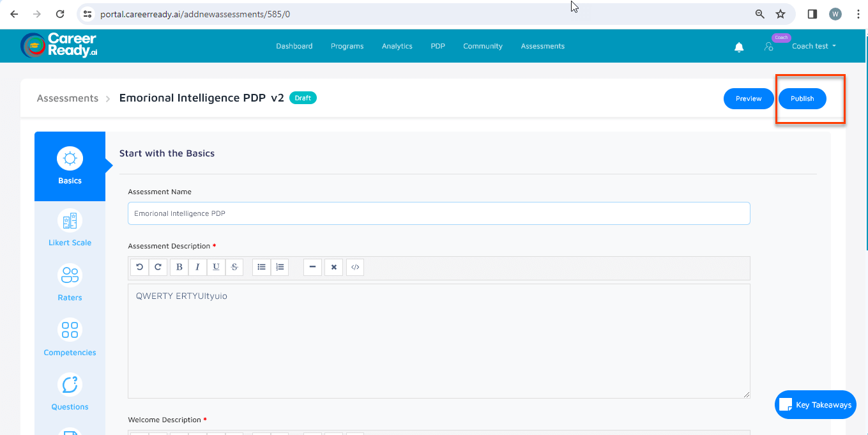Open the Key Takeaways widget
The image size is (868, 435).
pyautogui.click(x=815, y=405)
